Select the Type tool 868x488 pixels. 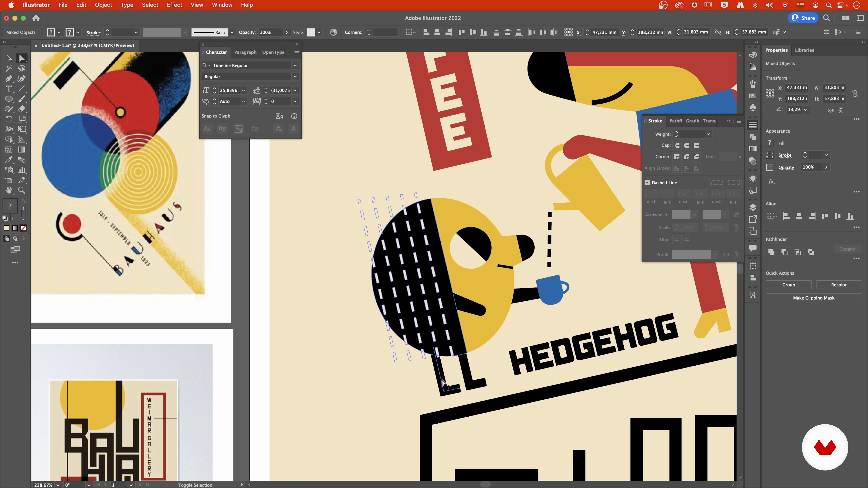click(x=9, y=89)
